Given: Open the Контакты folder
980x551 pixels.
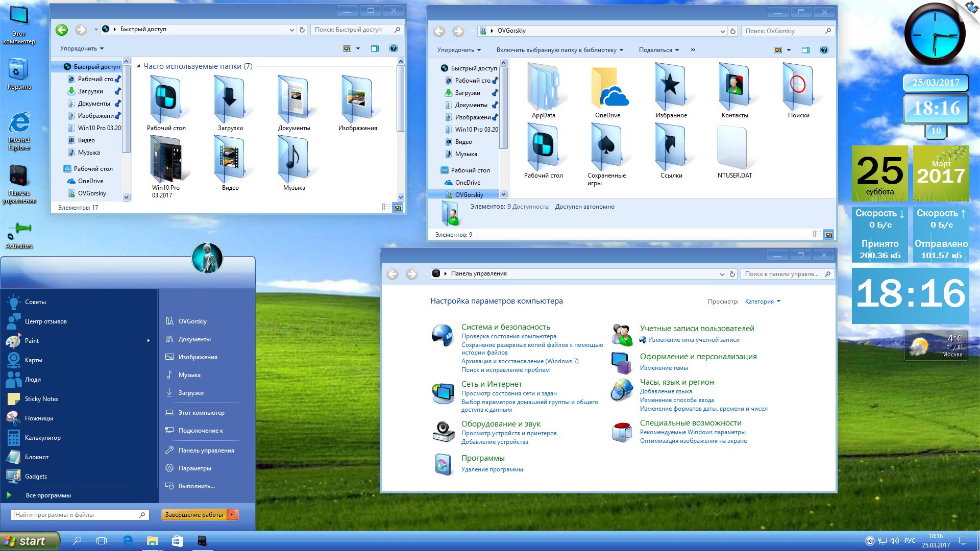Looking at the screenshot, I should 734,91.
